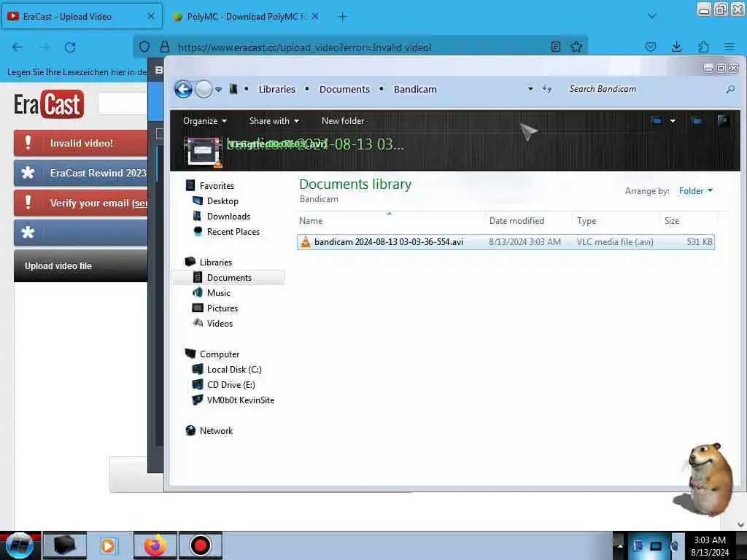Open Firefox extensions puzzle icon

[x=703, y=47]
